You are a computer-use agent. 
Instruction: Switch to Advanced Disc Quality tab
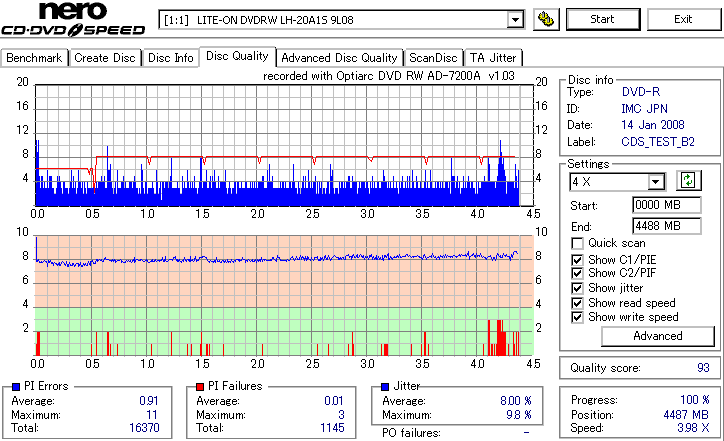click(339, 58)
